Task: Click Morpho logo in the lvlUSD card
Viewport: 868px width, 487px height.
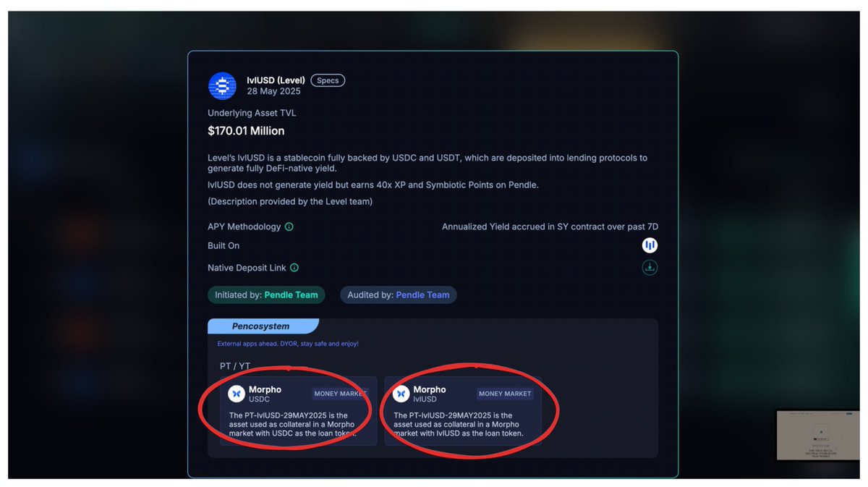Action: pos(401,394)
